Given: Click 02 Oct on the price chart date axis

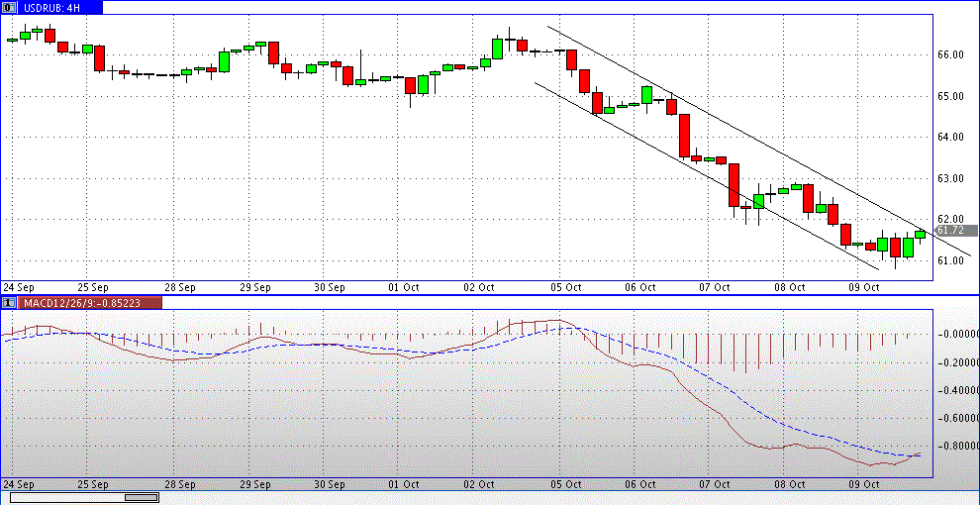Looking at the screenshot, I should 477,287.
